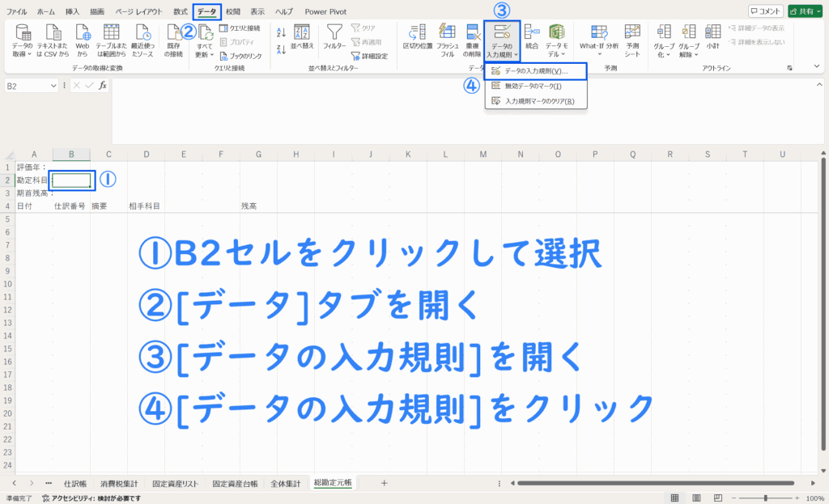Open the ファイル tab
Screen dimensions: 829x504
[17, 11]
